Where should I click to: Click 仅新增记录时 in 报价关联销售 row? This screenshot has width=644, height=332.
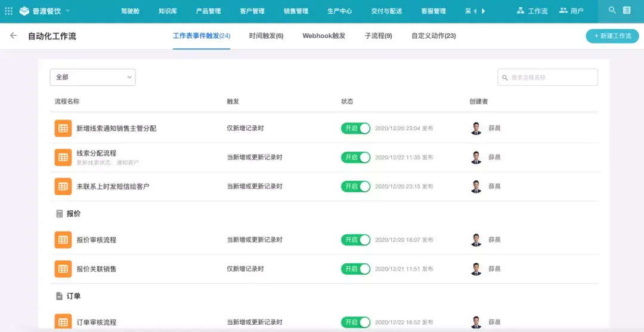click(246, 269)
